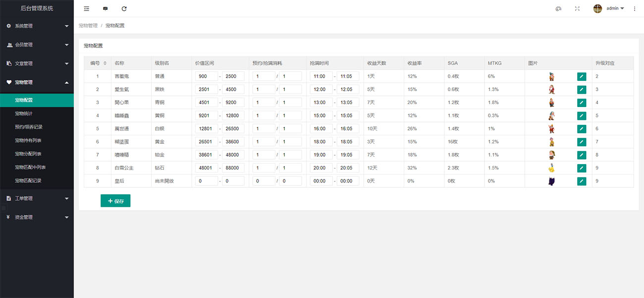Collapse the 宠物管理 sidebar menu
Screen dimensions: 644x298
(x=37, y=82)
